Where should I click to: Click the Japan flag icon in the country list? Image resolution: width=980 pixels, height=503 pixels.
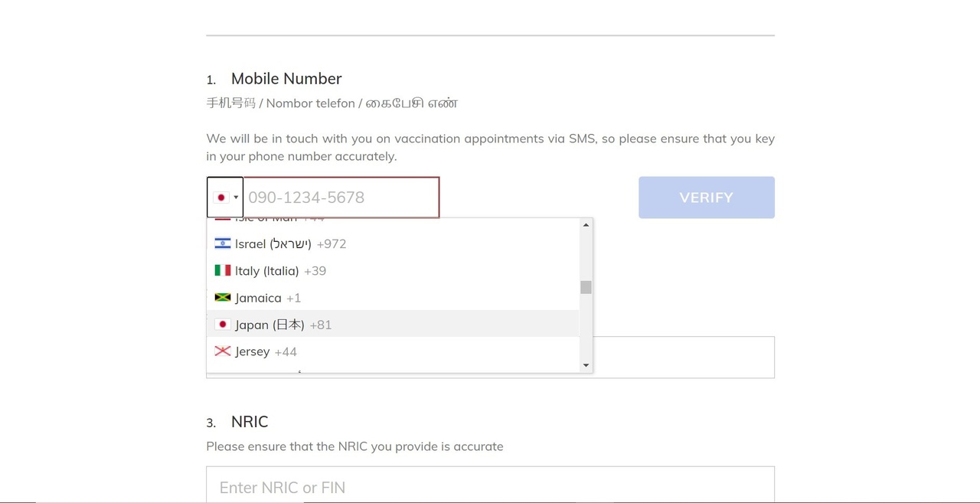pos(222,325)
